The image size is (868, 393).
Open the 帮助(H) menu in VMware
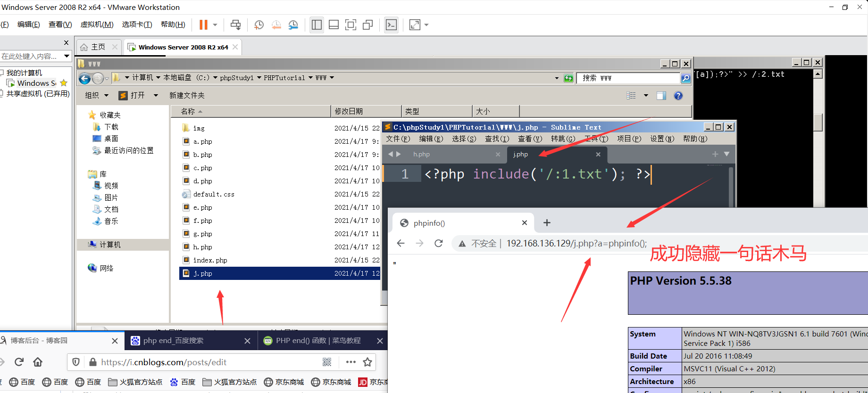[173, 25]
